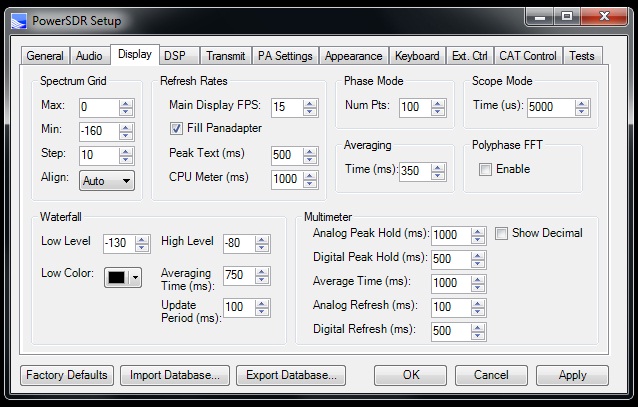This screenshot has width=638, height=407.
Task: Decrease Waterfall High Level value
Action: pyautogui.click(x=262, y=247)
